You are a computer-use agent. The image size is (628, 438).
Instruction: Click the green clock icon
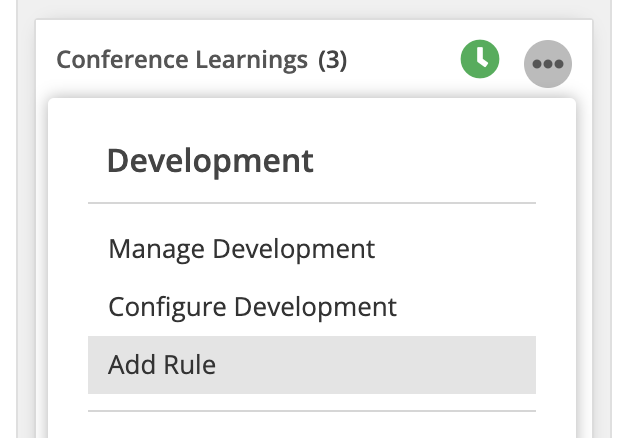click(x=480, y=59)
